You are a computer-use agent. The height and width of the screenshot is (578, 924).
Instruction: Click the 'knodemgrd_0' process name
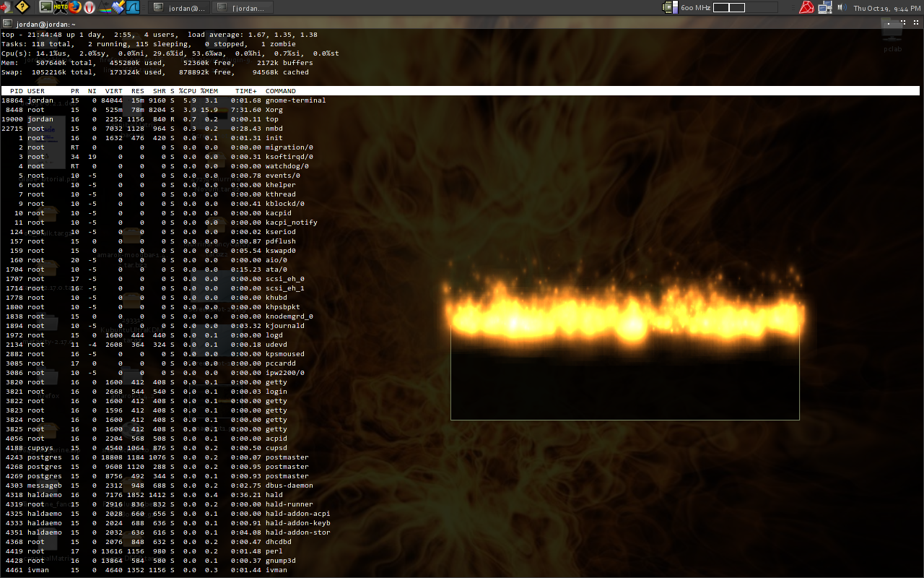point(289,316)
